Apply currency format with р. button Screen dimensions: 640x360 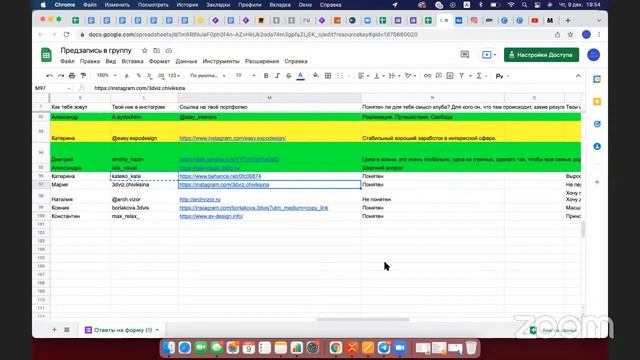(127, 76)
